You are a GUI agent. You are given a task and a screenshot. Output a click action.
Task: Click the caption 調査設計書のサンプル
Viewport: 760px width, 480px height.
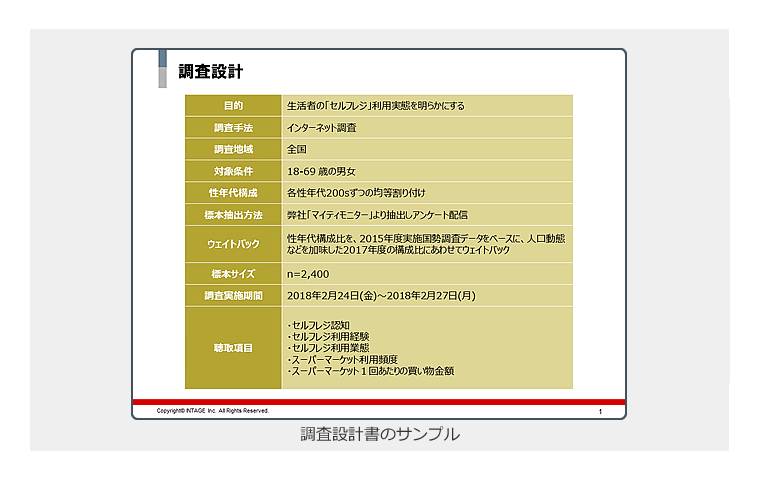(380, 434)
